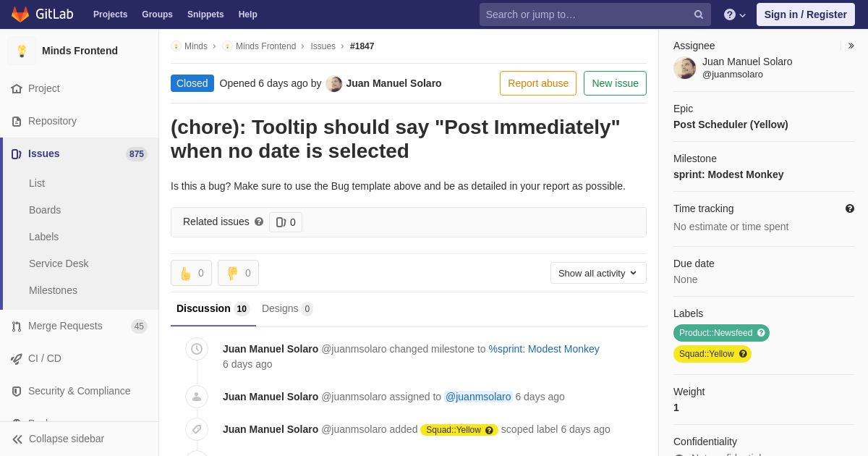This screenshot has height=456, width=868.
Task: Open Minds Frontend breadcrumb link
Action: [x=265, y=46]
